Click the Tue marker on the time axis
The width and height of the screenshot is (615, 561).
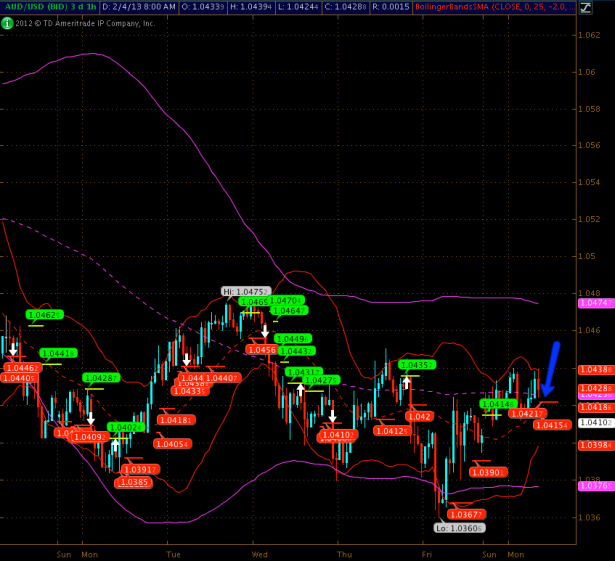(172, 552)
